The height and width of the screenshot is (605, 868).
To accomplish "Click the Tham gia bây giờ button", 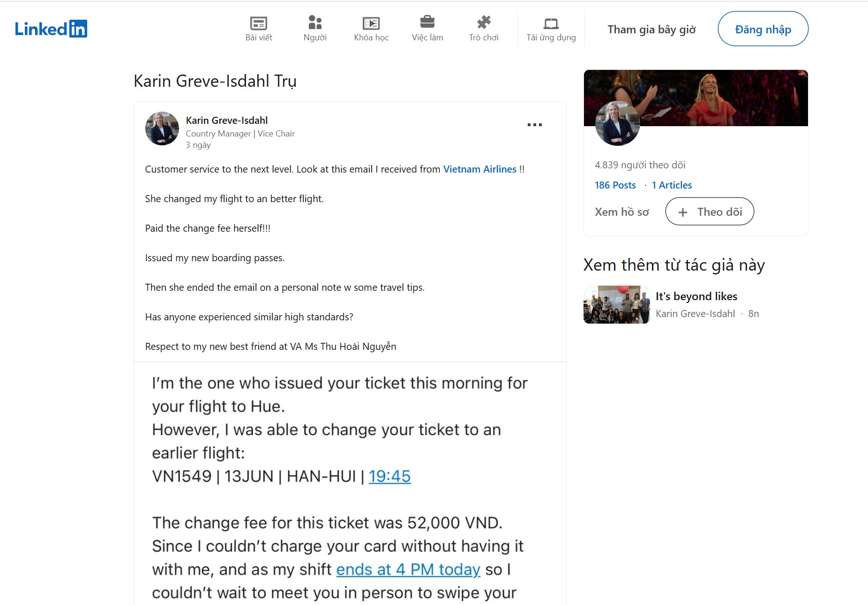I will click(651, 29).
